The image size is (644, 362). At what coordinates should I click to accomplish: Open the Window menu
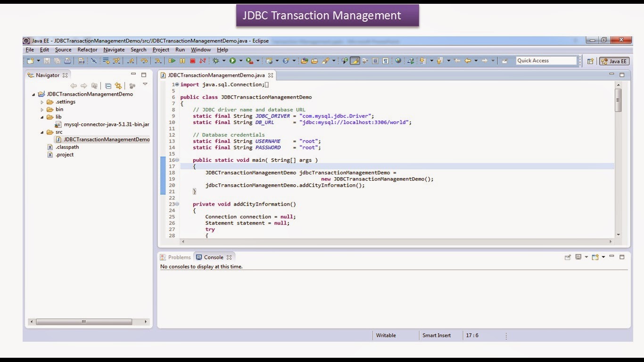(201, 49)
